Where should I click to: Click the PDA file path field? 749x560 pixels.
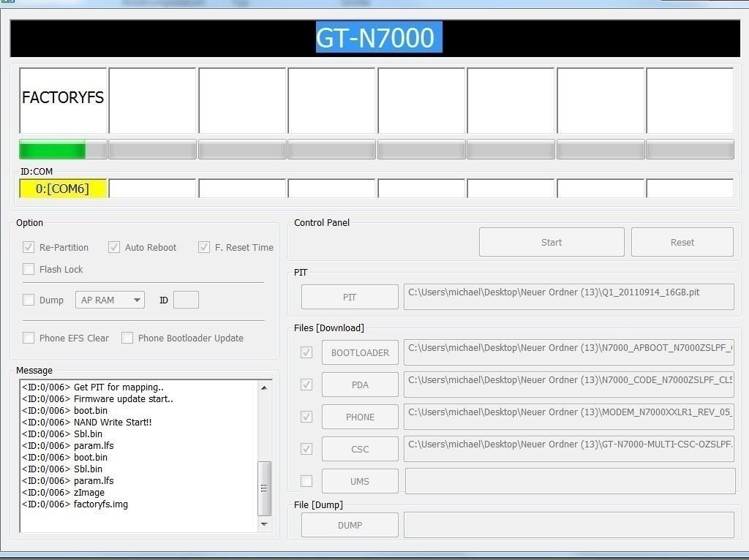(x=569, y=385)
